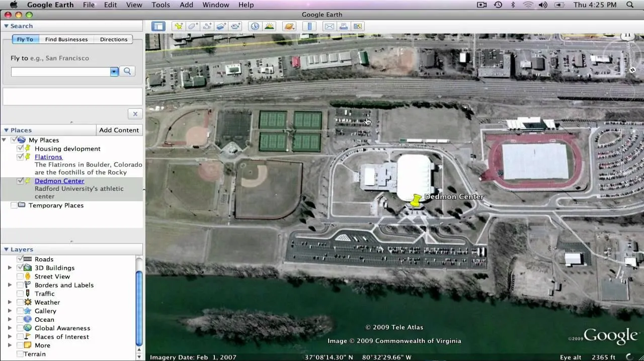Open the Flatirons link in Places

pos(48,157)
